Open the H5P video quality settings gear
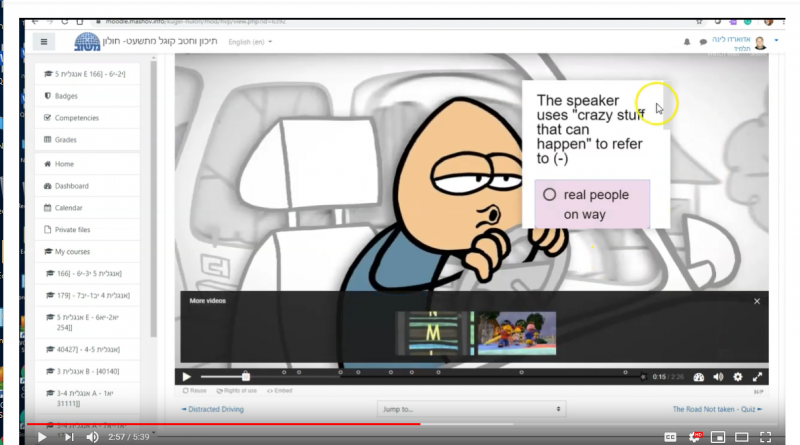 [x=738, y=377]
